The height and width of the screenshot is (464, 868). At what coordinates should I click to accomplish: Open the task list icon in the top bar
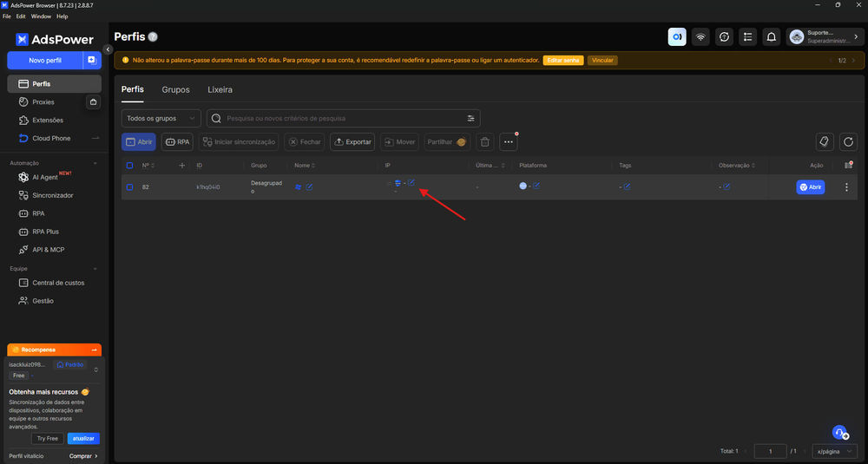pyautogui.click(x=748, y=37)
